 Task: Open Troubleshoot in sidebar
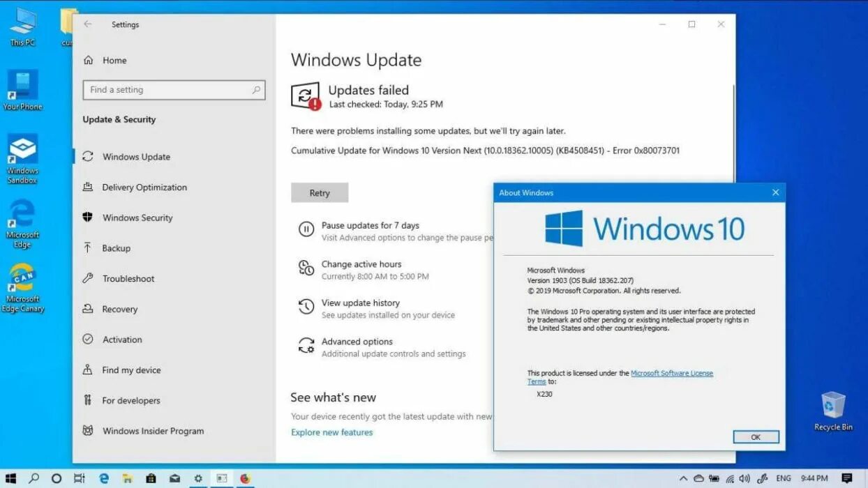(128, 279)
